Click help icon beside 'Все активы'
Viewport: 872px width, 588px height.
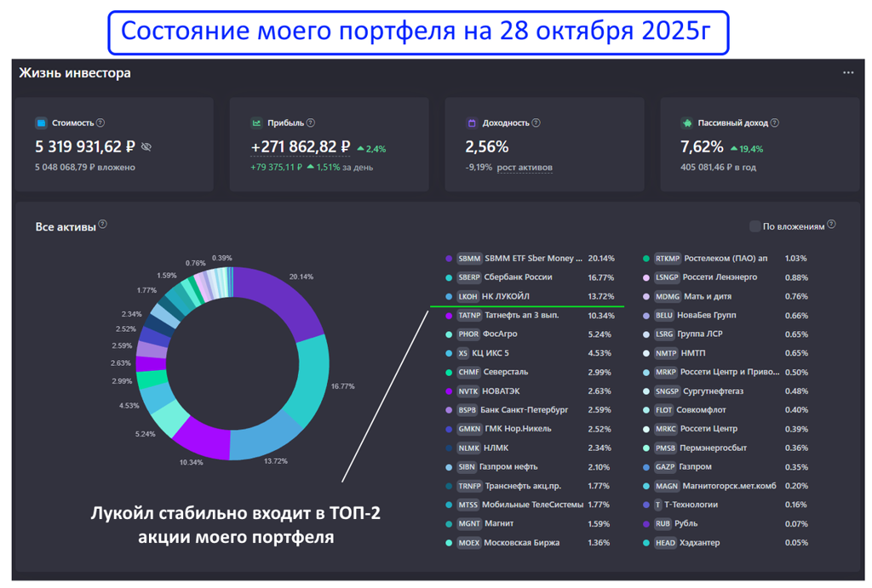pos(103,225)
